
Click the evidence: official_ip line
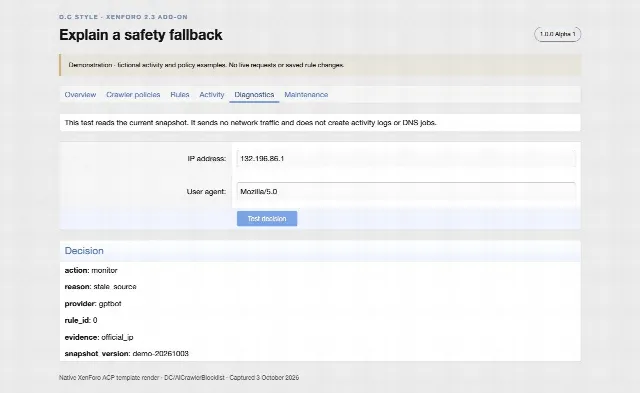(99, 337)
